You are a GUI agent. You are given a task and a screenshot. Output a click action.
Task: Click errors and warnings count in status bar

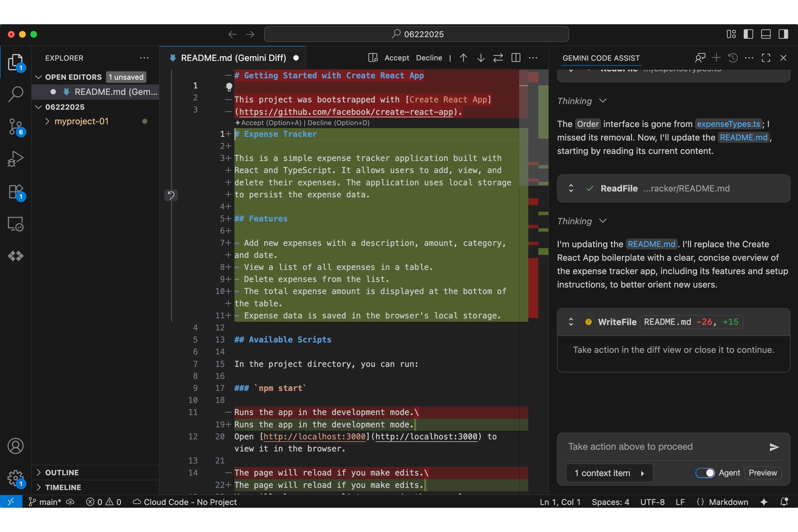pyautogui.click(x=104, y=502)
